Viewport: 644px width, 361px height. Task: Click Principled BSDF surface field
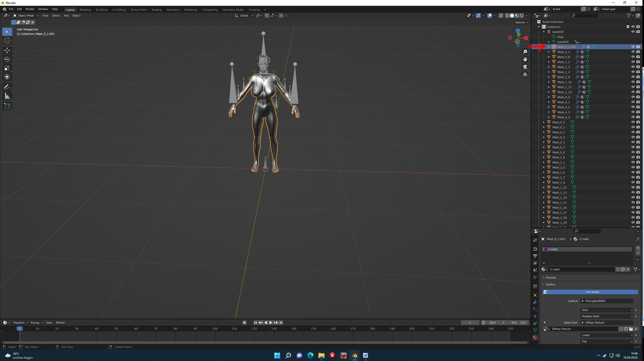pyautogui.click(x=607, y=301)
